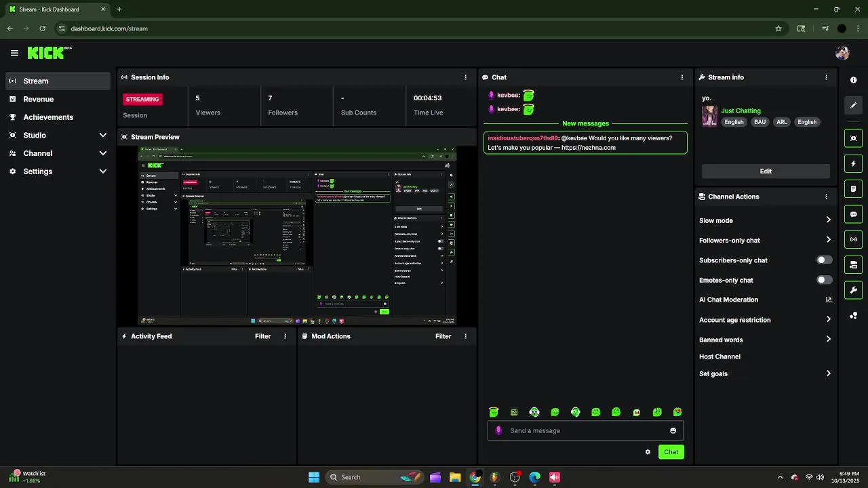Focus the Send a message input
The height and width of the screenshot is (488, 868).
pyautogui.click(x=585, y=430)
